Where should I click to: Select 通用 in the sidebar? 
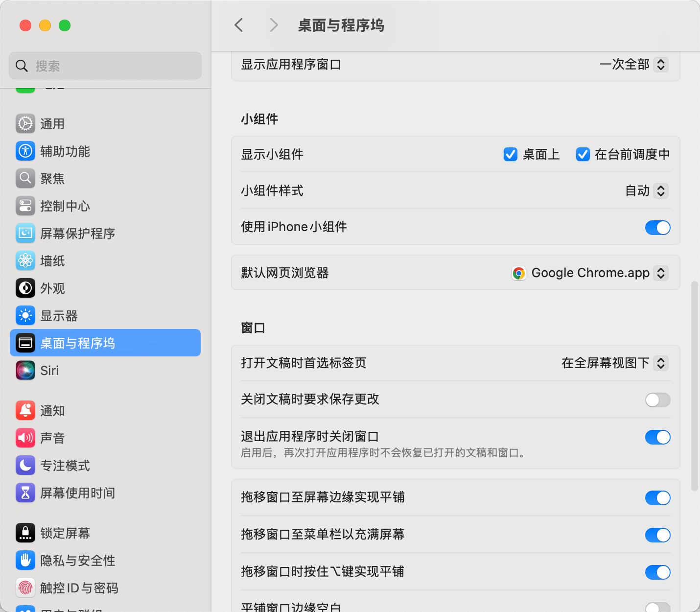click(105, 124)
